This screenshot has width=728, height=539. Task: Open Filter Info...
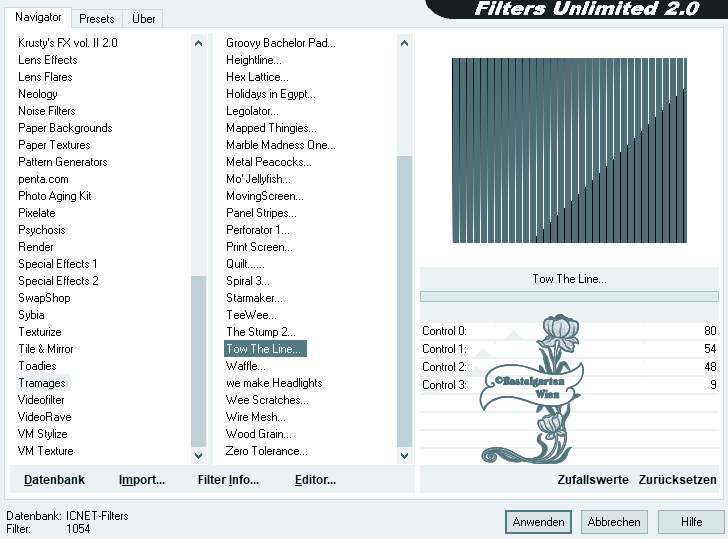(x=228, y=480)
